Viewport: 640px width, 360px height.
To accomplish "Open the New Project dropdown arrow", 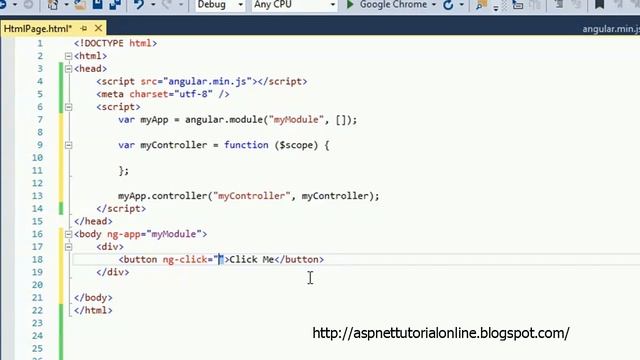I will pos(66,4).
